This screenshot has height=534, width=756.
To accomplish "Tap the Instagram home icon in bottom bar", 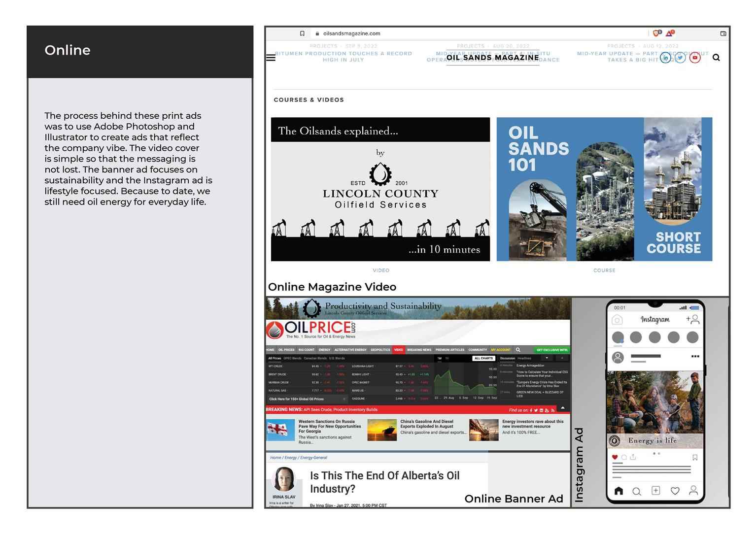I will (619, 491).
